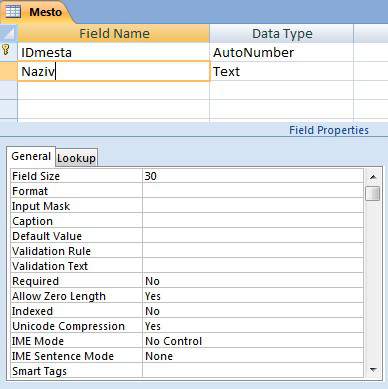Click the Allow Zero Length label

(x=59, y=296)
